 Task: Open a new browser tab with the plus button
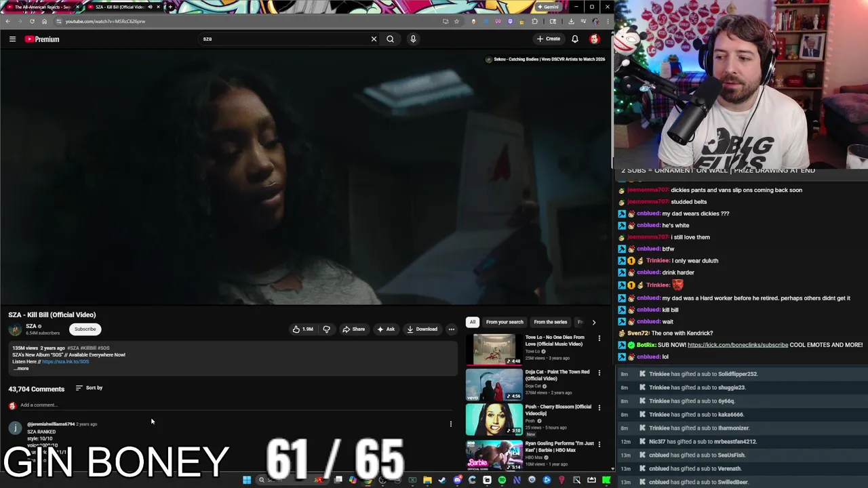[170, 7]
